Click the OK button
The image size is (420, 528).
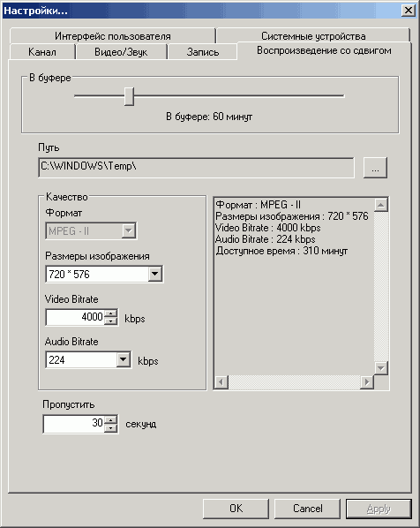(236, 509)
